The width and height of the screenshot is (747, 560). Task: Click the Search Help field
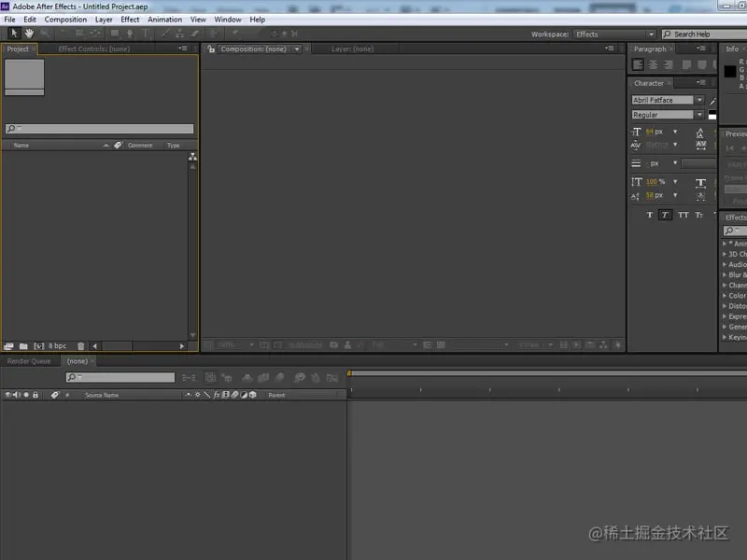pyautogui.click(x=704, y=35)
